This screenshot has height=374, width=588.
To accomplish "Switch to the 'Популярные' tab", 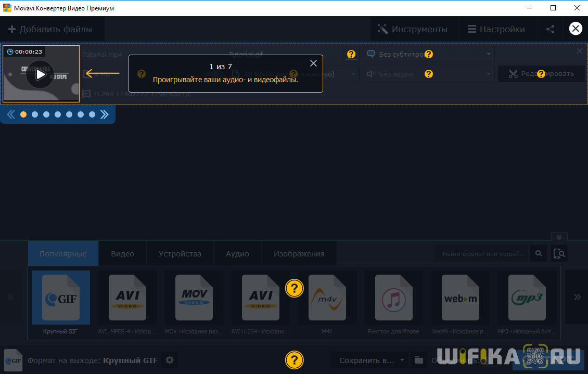I will (x=63, y=254).
